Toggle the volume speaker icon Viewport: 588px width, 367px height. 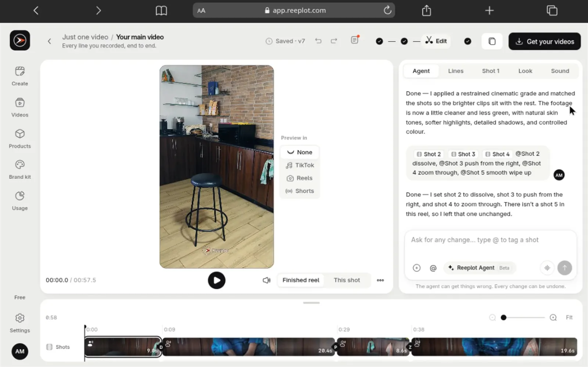266,280
